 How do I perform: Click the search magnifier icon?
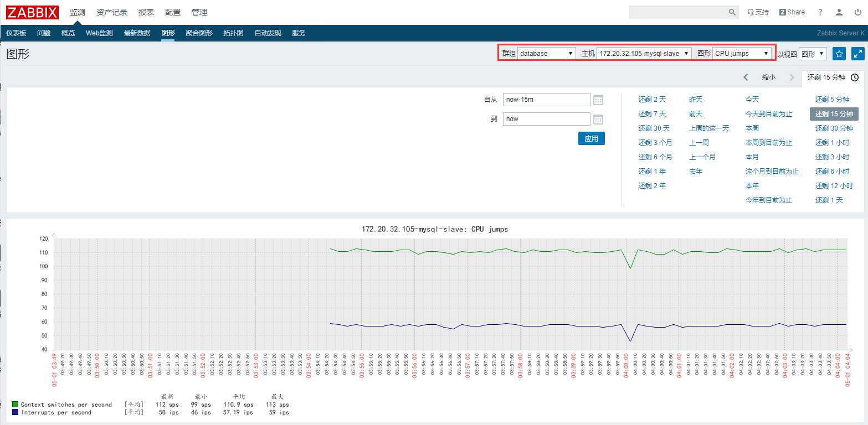(x=732, y=12)
